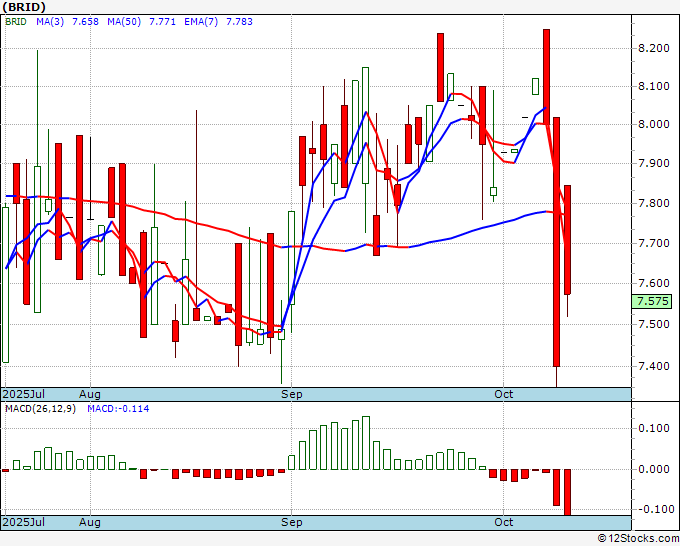This screenshot has width=680, height=546.
Task: Select the MACD:-0.114 value readout
Action: click(118, 409)
